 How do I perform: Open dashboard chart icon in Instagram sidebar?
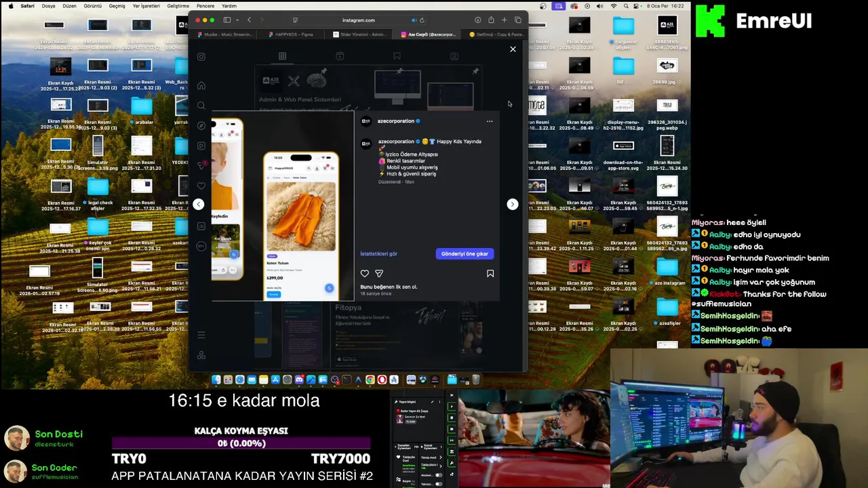tap(201, 226)
